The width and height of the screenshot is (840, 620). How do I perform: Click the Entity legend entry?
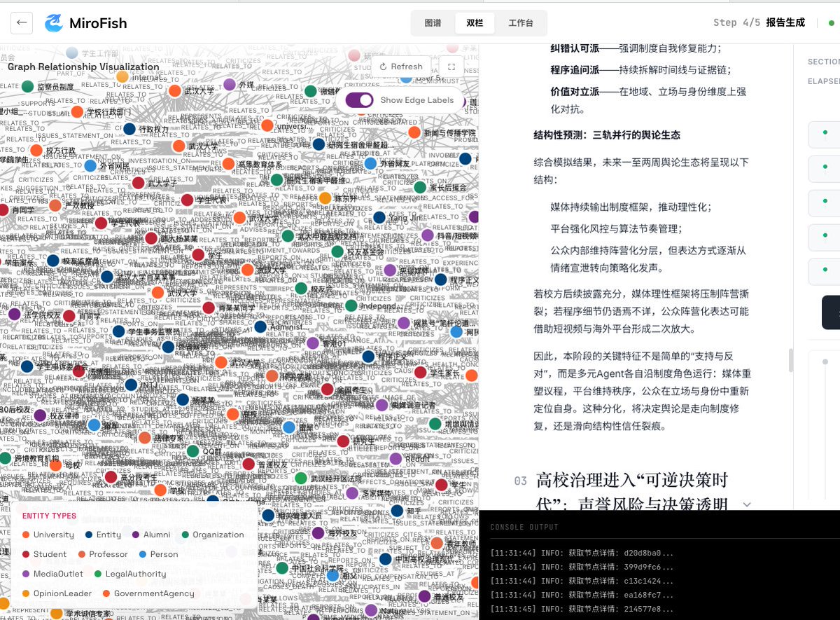(x=103, y=535)
